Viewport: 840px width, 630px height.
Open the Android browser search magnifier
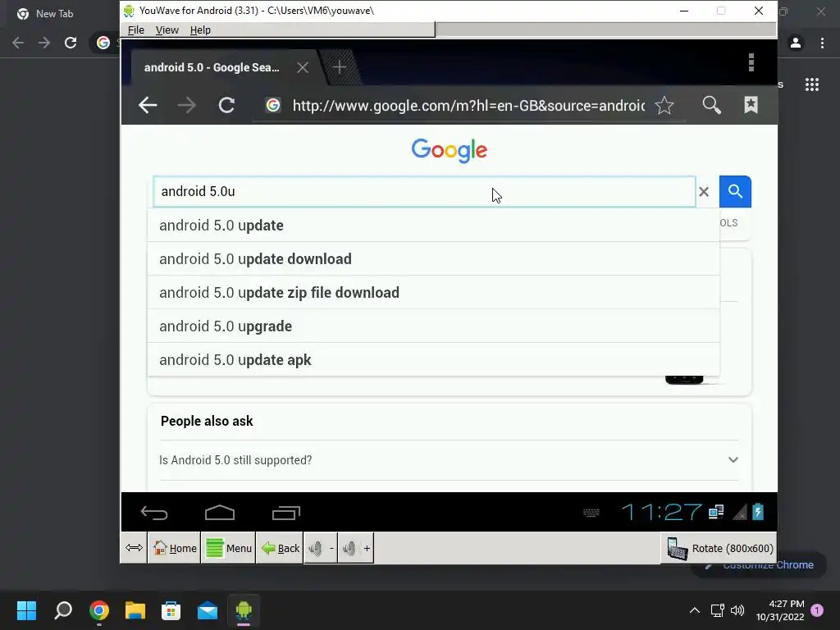click(x=711, y=105)
